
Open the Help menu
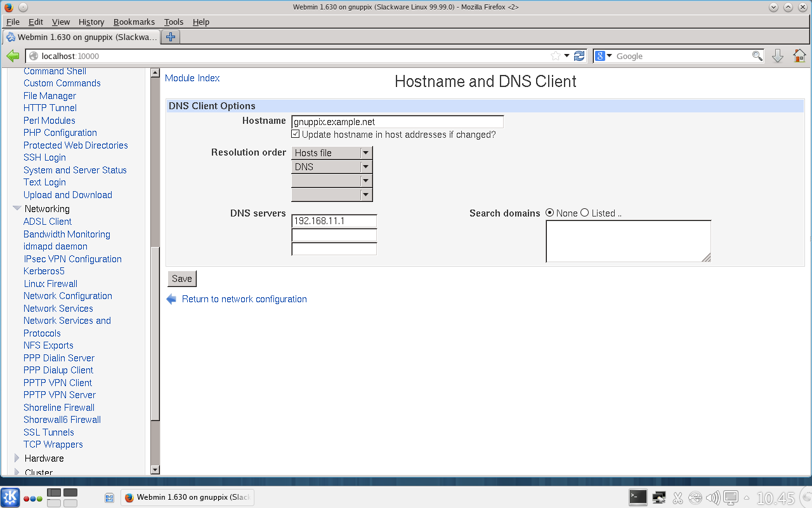pos(200,22)
